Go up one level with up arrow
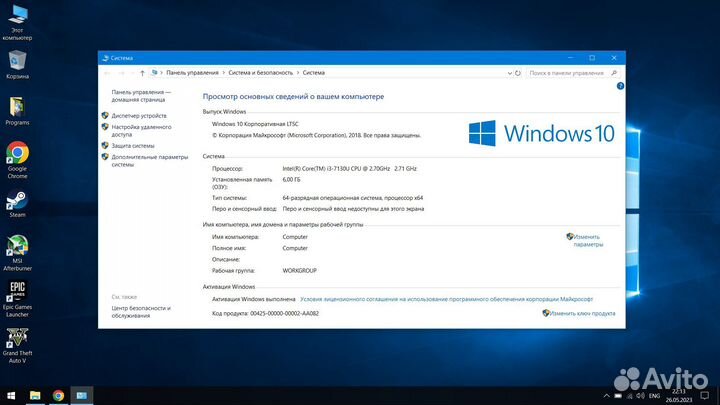 click(142, 73)
